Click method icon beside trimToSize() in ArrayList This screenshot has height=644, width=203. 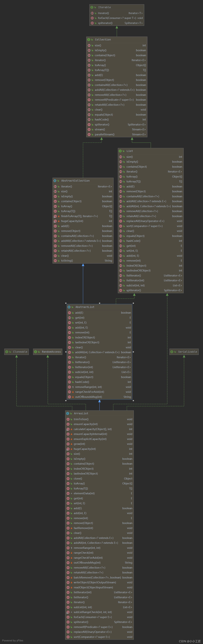tap(68, 419)
